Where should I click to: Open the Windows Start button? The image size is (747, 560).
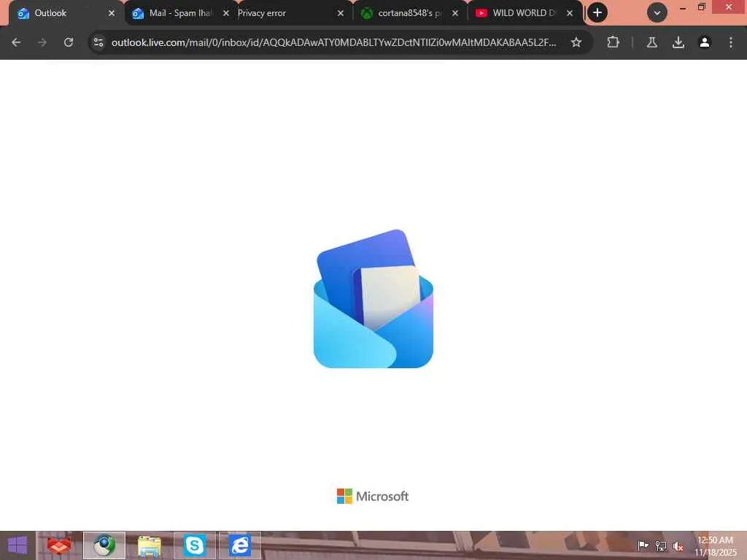(x=18, y=545)
